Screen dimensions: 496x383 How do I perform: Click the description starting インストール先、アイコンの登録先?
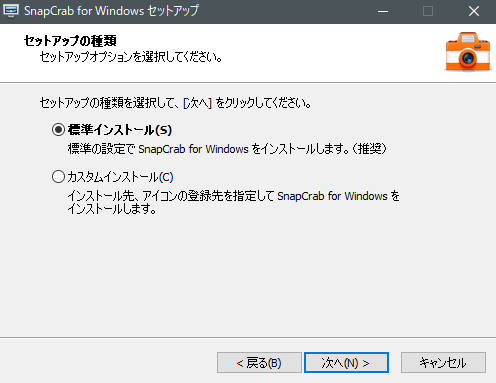point(233,202)
